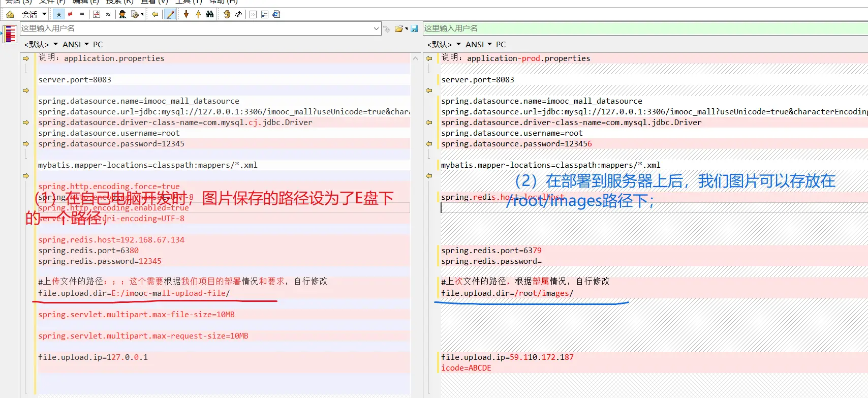The height and width of the screenshot is (398, 868).
Task: Click the Edit pencil icon
Action: (170, 14)
